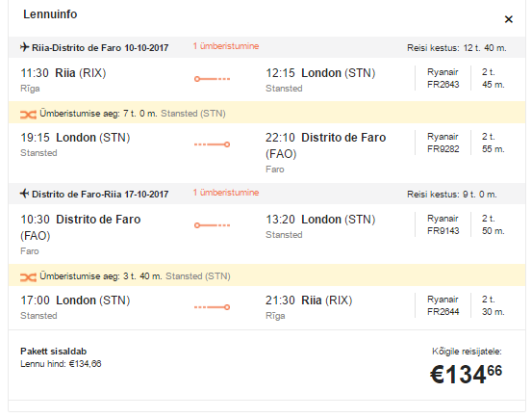The width and height of the screenshot is (532, 418).
Task: Click the 'Lennu hind: €134,66' line
Action: pos(61,364)
